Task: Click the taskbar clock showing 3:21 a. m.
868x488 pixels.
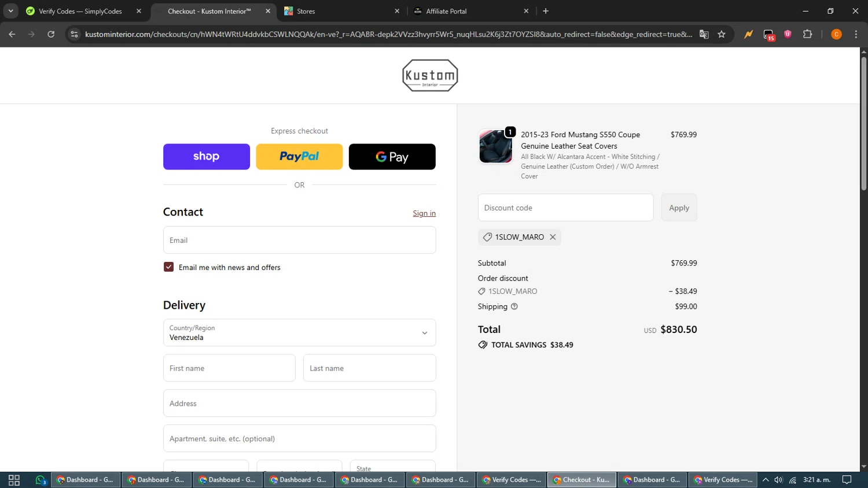Action: coord(816,480)
